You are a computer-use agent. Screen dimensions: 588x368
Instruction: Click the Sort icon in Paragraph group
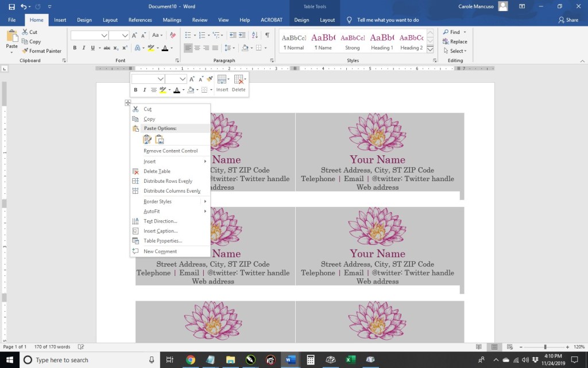coord(255,36)
